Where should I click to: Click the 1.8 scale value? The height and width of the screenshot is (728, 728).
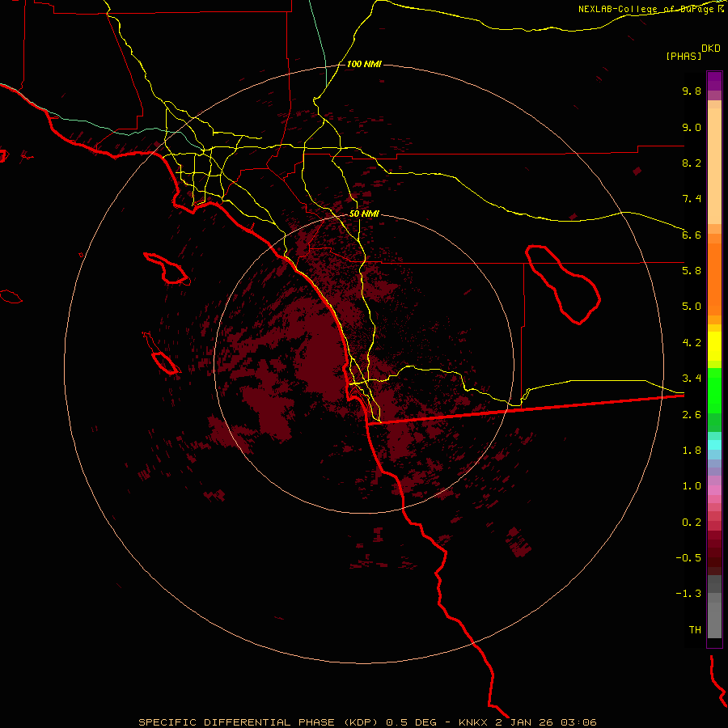pyautogui.click(x=692, y=451)
